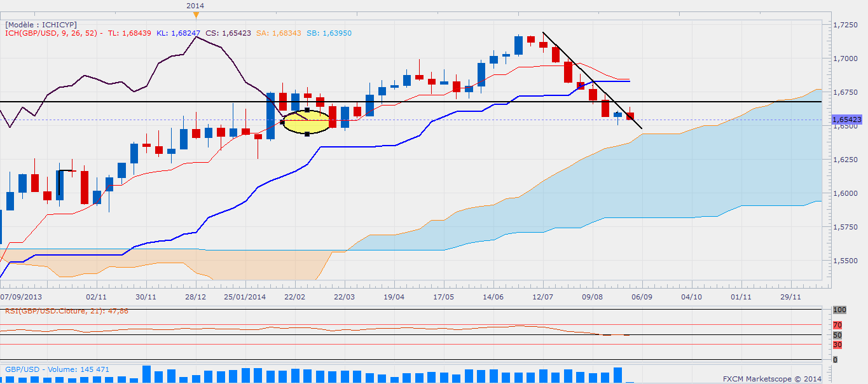Click the 07/09/2013 date label
This screenshot has width=868, height=384.
tap(22, 297)
